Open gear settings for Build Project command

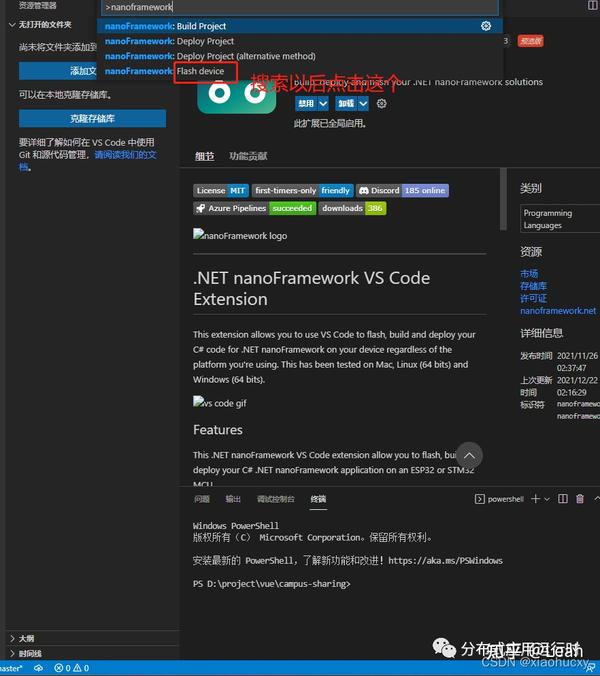486,26
